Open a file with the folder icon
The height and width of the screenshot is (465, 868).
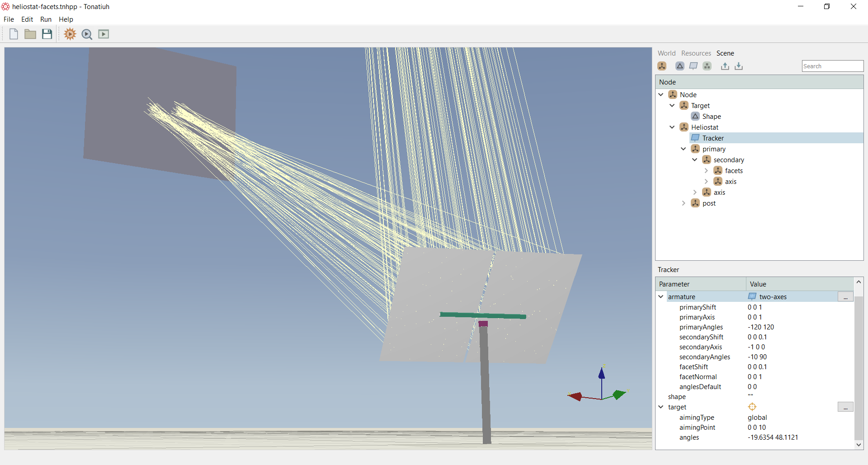click(x=30, y=34)
